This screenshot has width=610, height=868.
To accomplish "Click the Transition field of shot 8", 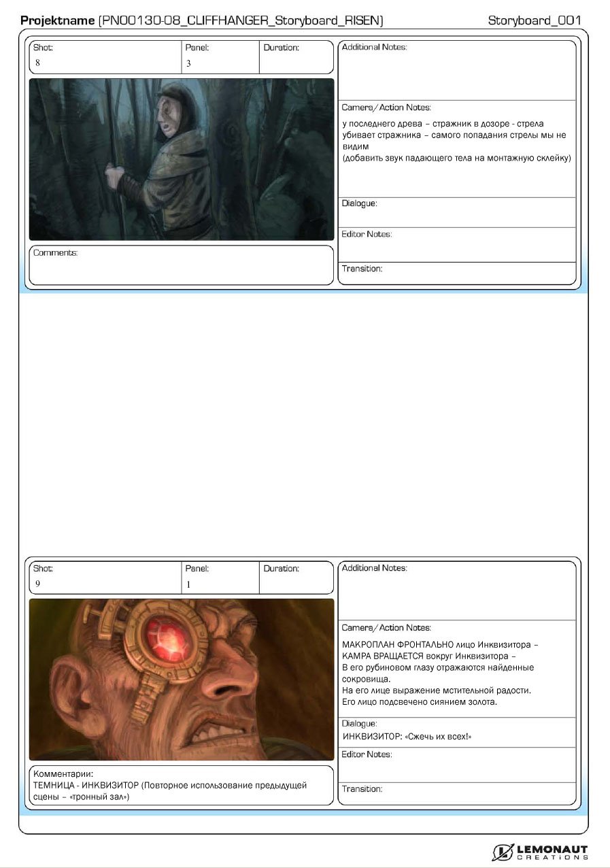I will tap(457, 273).
